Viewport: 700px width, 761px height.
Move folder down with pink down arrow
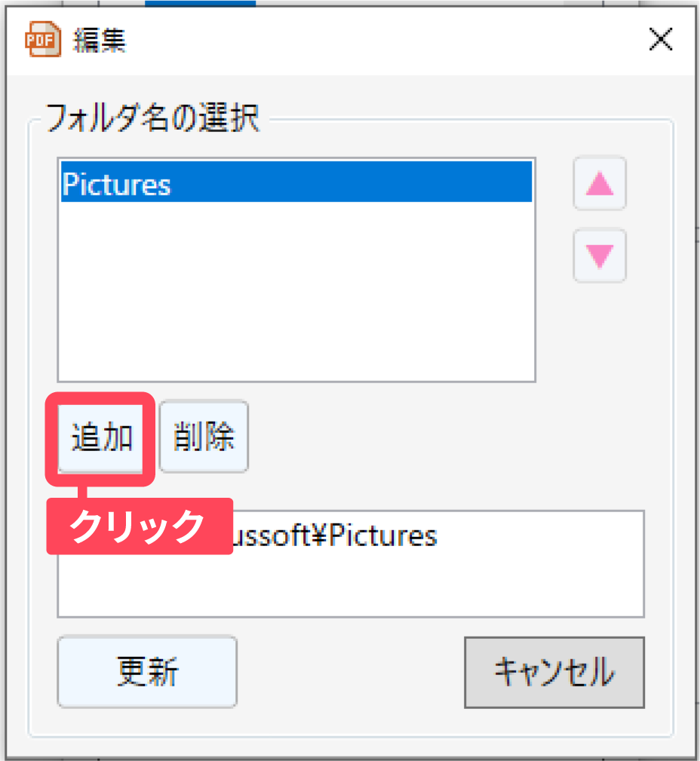(x=600, y=255)
